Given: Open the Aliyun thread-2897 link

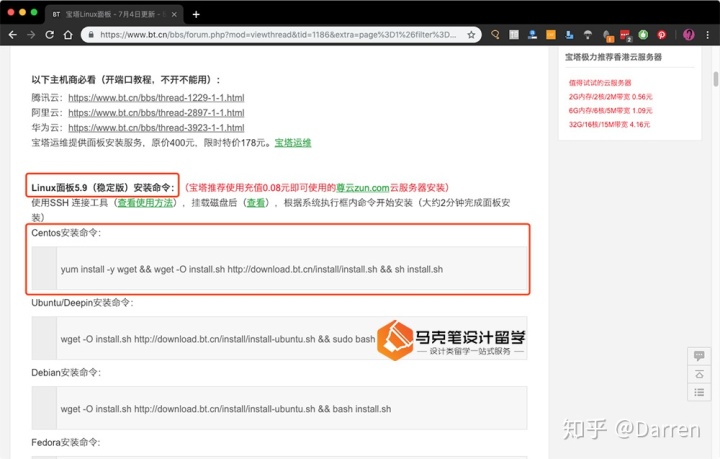Looking at the screenshot, I should (156, 113).
